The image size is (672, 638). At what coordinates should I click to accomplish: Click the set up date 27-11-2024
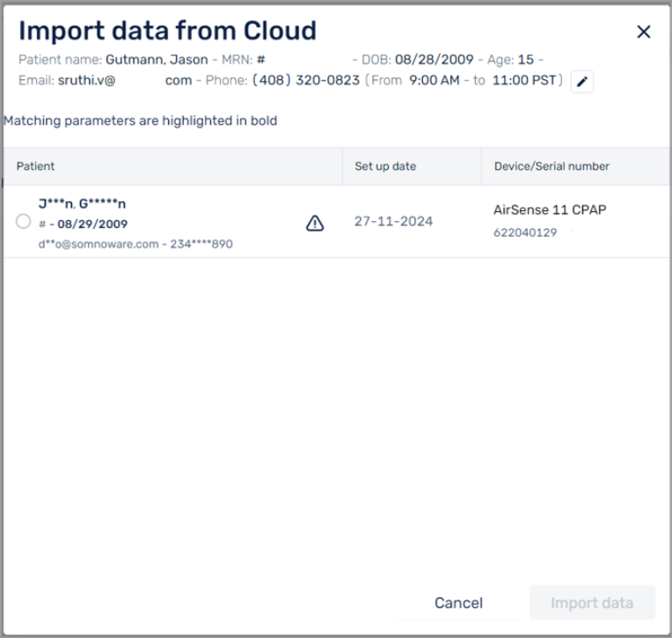pyautogui.click(x=393, y=221)
